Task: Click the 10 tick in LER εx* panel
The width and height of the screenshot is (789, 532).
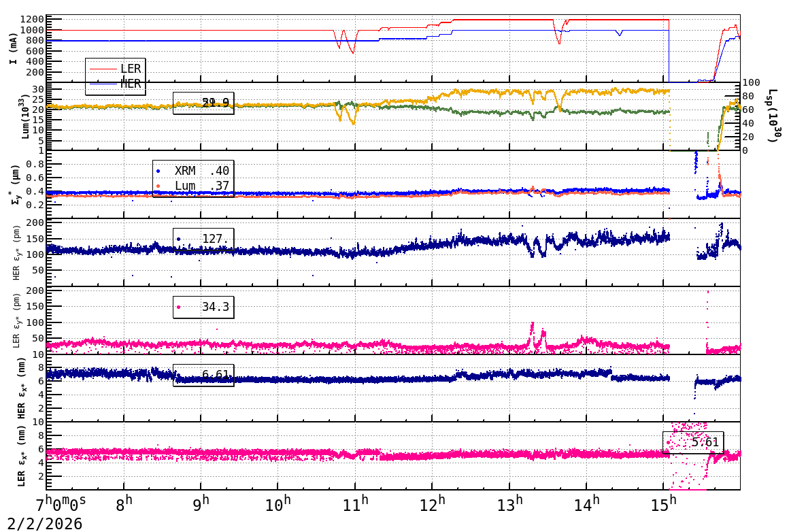Action: pyautogui.click(x=39, y=422)
